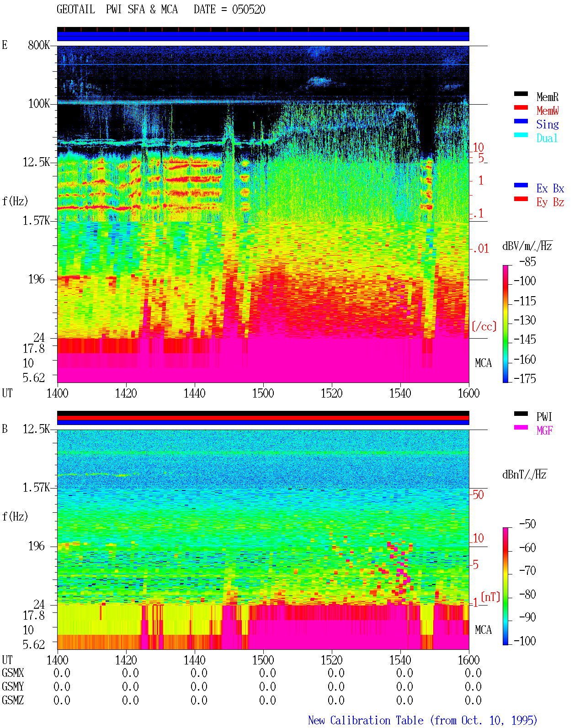Select the 'Dual' legend label

548,138
